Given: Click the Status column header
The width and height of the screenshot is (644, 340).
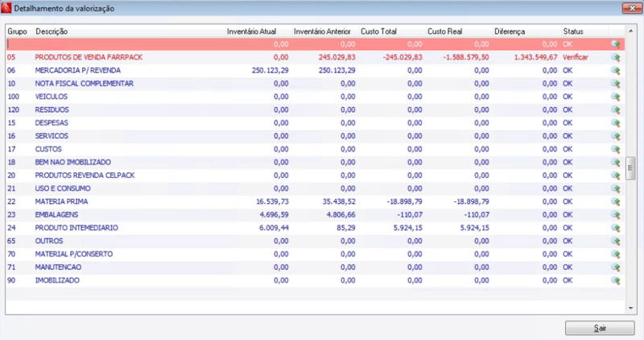Looking at the screenshot, I should (573, 31).
